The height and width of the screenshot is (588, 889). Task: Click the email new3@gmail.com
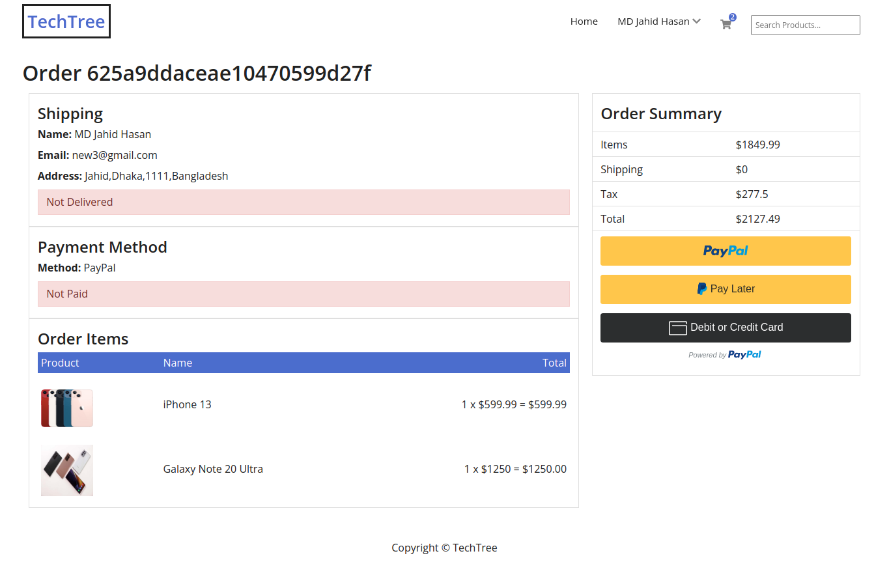pos(115,155)
